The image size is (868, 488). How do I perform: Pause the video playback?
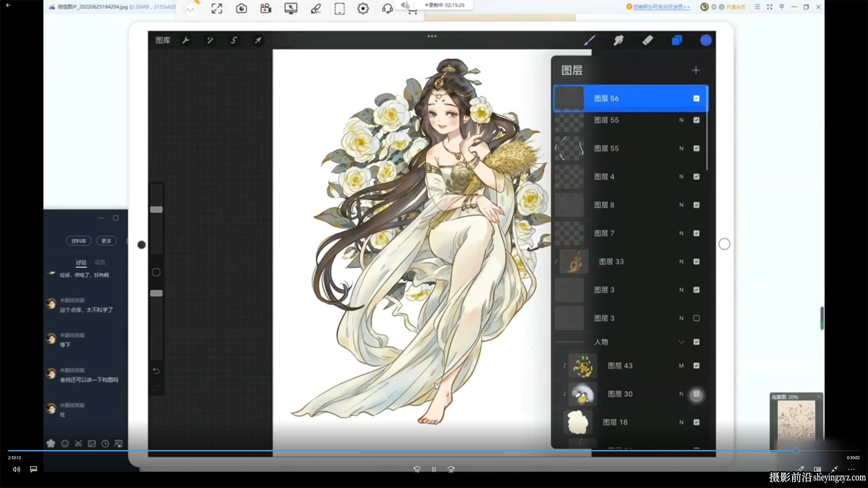pos(434,469)
